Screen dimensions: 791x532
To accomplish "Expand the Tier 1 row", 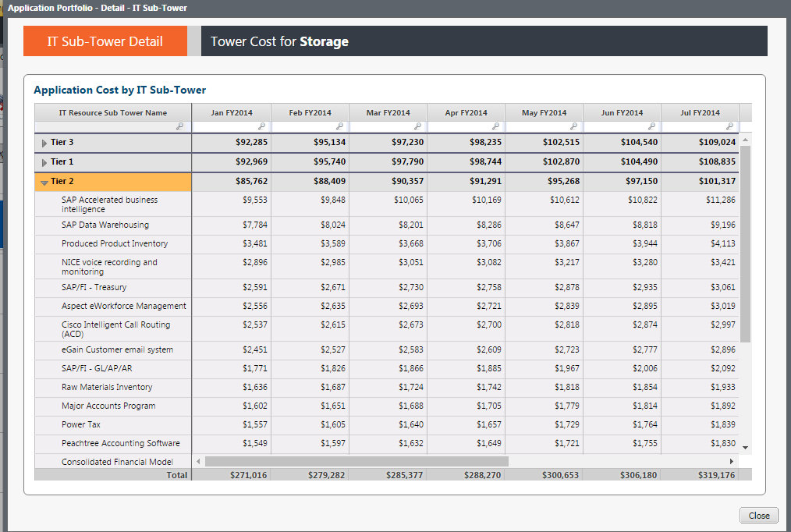I will (44, 163).
